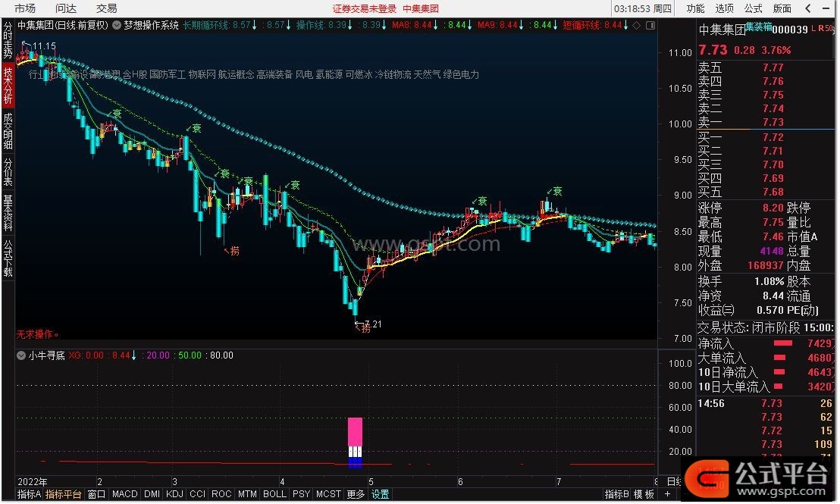Expand the 小牛寻底 indicator dropdown
Image resolution: width=840 pixels, height=504 pixels.
[x=21, y=355]
